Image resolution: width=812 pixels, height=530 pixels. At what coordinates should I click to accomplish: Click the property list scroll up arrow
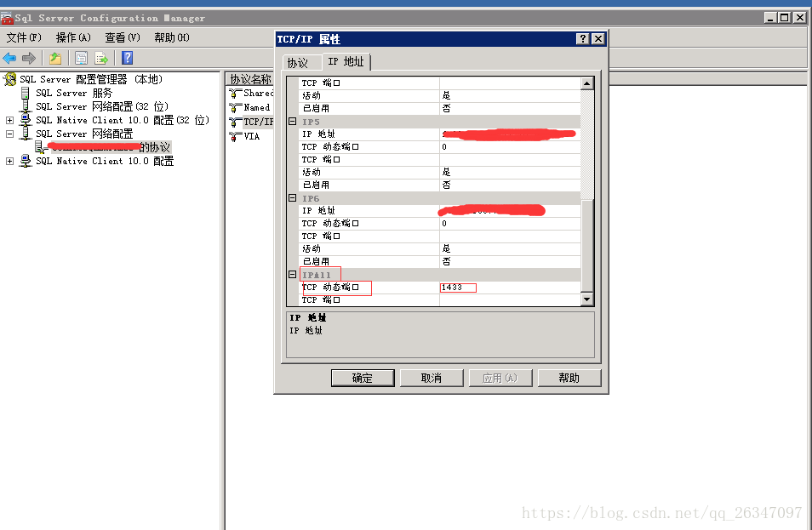(x=586, y=83)
